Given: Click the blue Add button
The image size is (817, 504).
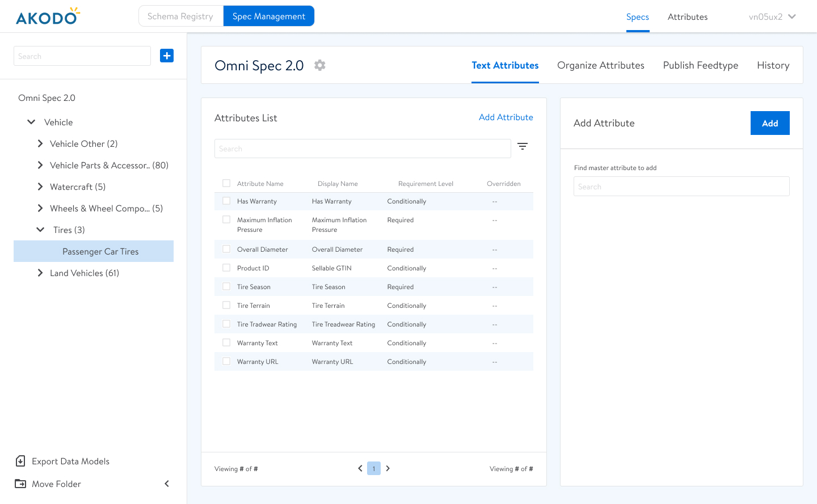Looking at the screenshot, I should (770, 123).
